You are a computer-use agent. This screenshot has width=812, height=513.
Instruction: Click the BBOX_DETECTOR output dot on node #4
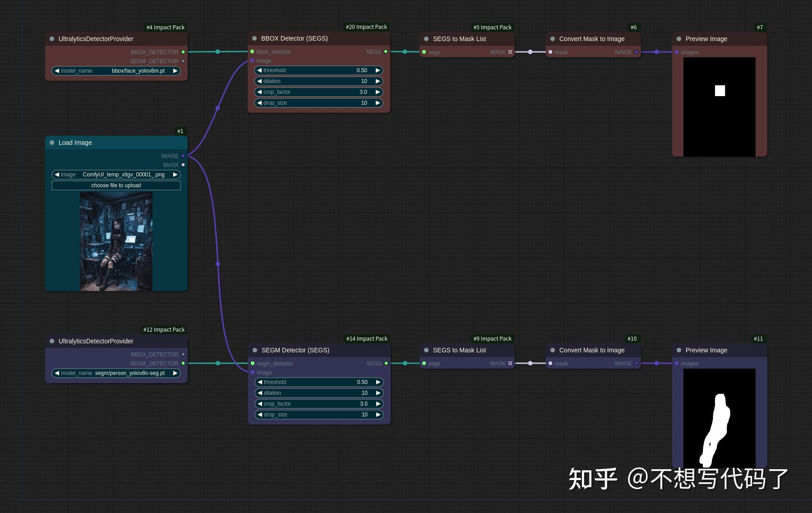(183, 52)
